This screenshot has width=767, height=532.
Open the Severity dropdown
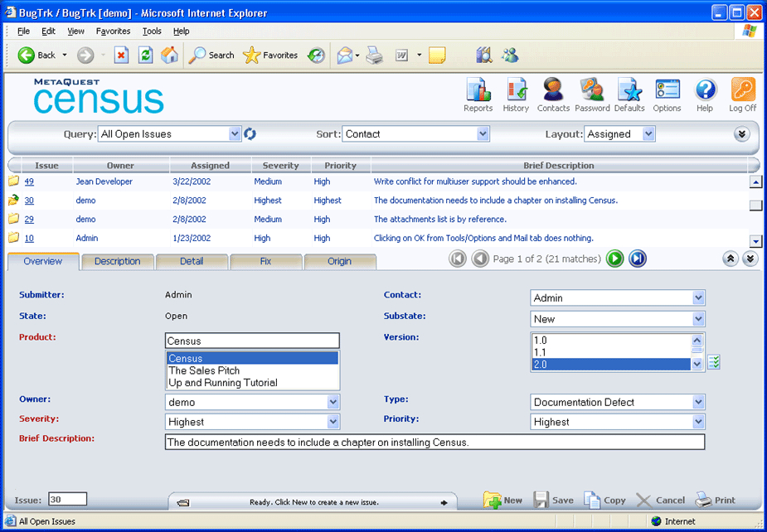point(333,422)
